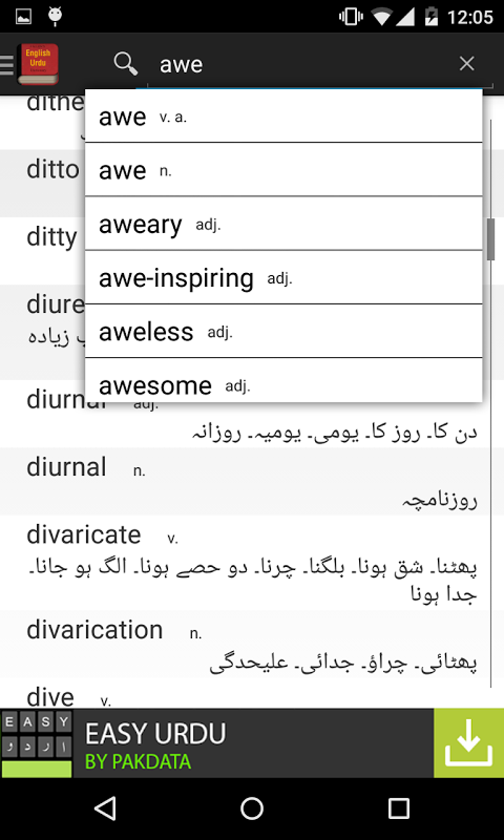Select suggestion 'awe v. a.'

(x=284, y=117)
